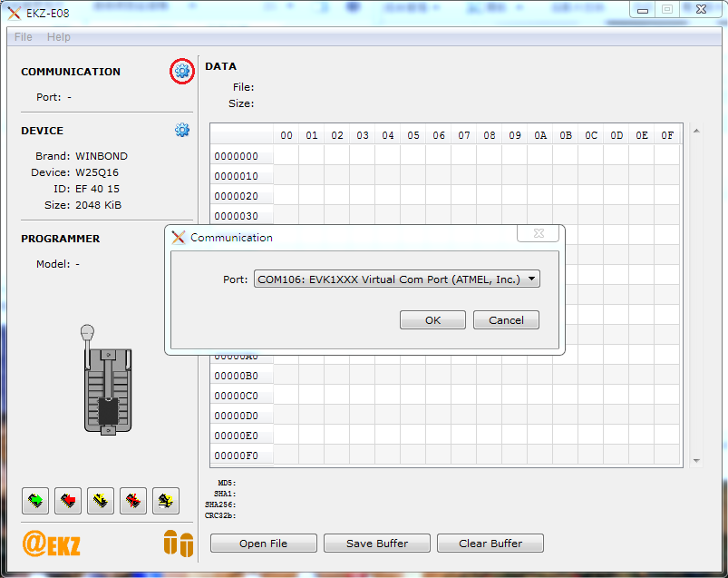Click the red X erase chip icon
The height and width of the screenshot is (578, 728).
pos(133,500)
